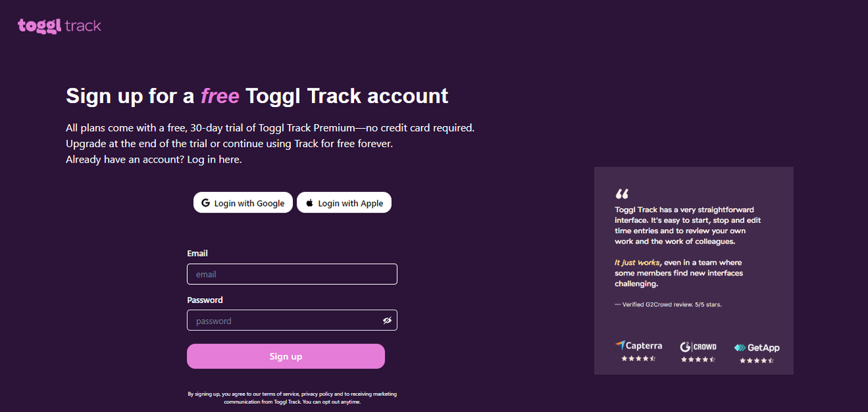The width and height of the screenshot is (868, 412).
Task: Click the "Email" field label
Action: [197, 253]
